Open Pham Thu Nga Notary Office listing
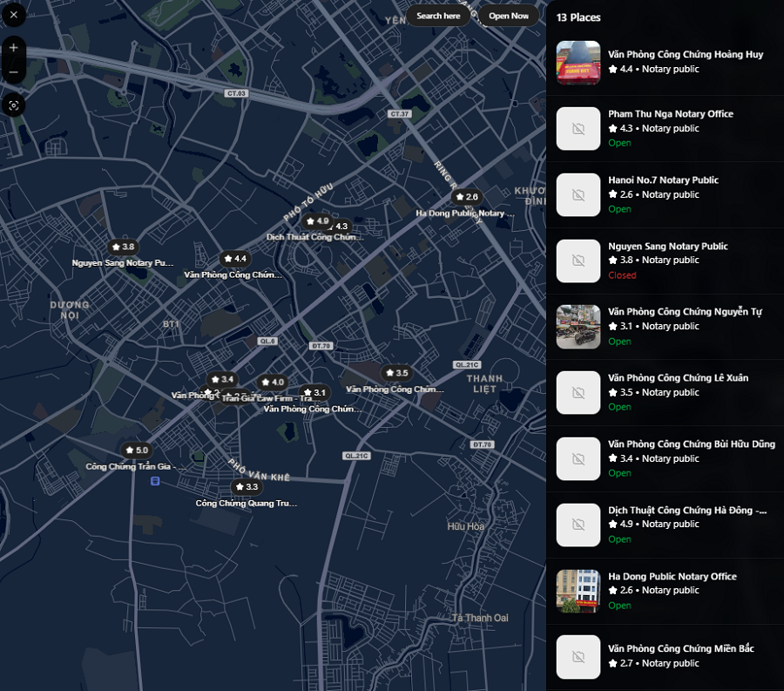This screenshot has width=784, height=691. coord(670,114)
